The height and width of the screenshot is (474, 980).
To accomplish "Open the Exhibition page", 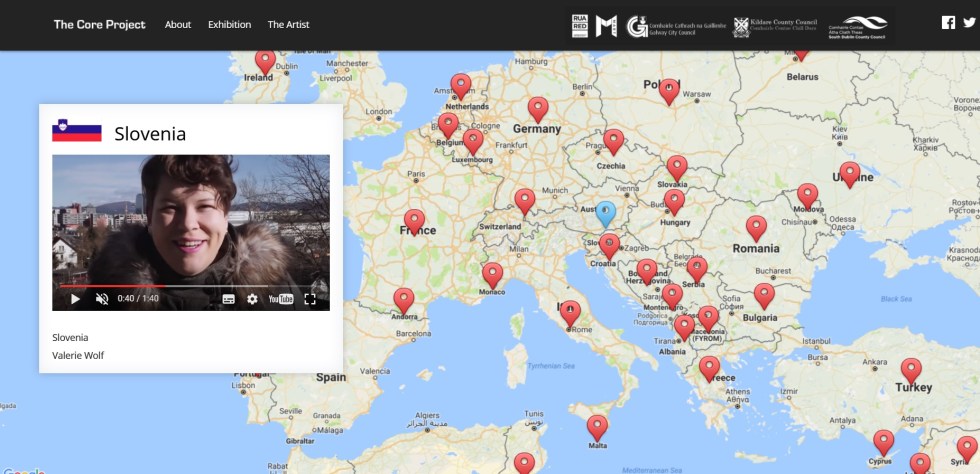I will click(229, 24).
